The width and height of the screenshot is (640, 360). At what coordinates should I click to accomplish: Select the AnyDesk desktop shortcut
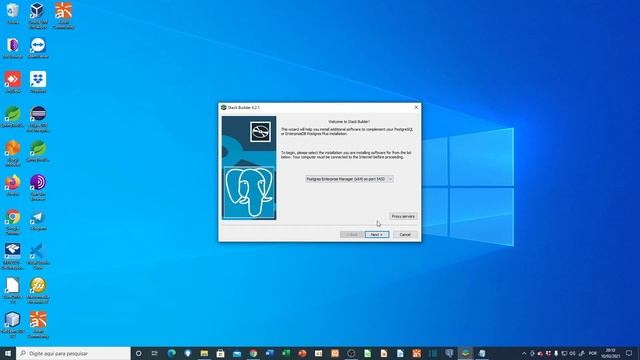(13, 82)
